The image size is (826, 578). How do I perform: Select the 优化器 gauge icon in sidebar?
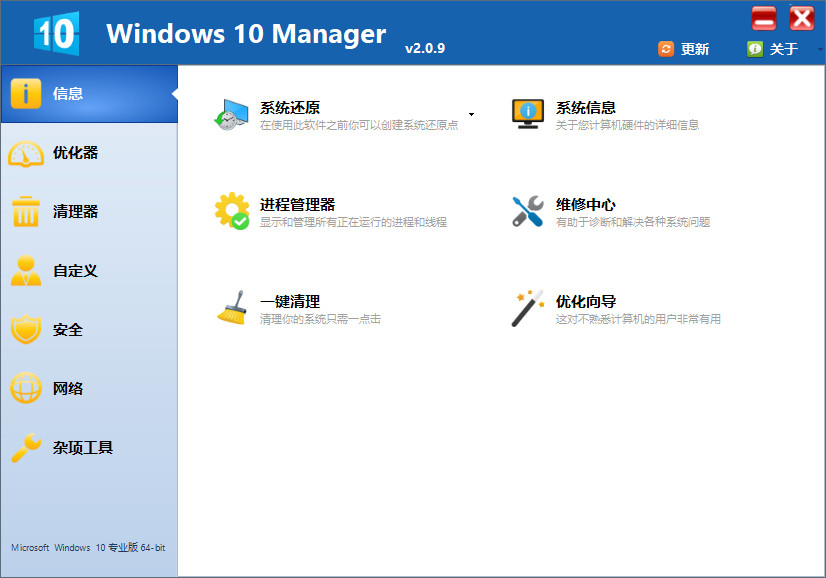click(25, 152)
